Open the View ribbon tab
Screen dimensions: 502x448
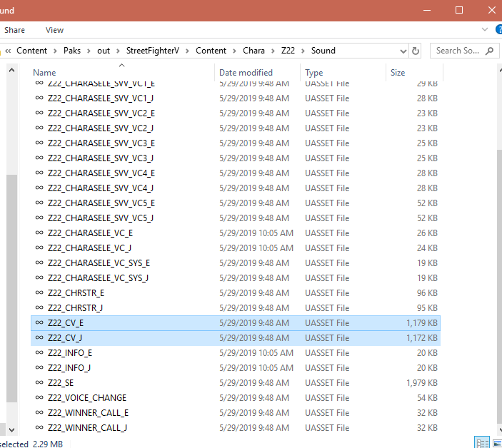[54, 30]
